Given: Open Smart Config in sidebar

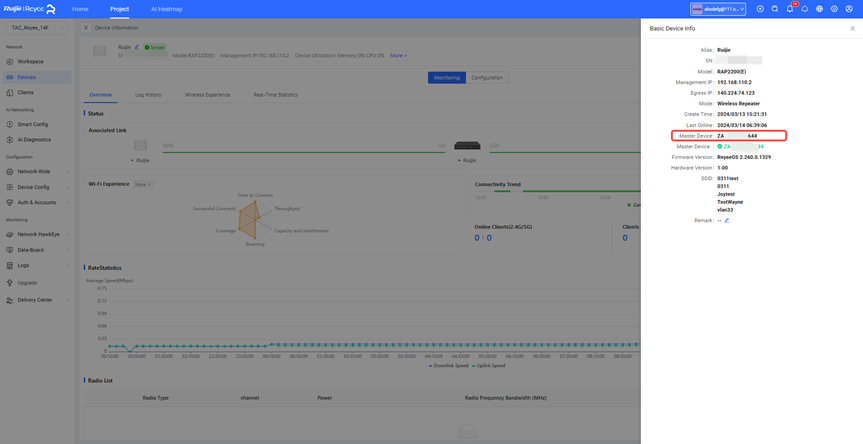Looking at the screenshot, I should tap(32, 125).
